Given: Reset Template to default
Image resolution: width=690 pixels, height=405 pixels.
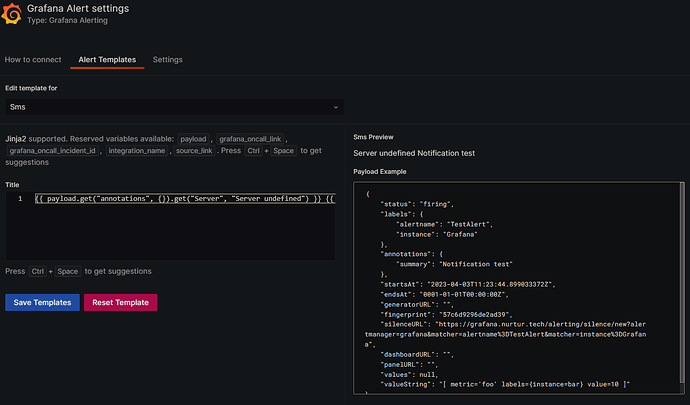Looking at the screenshot, I should (x=121, y=302).
